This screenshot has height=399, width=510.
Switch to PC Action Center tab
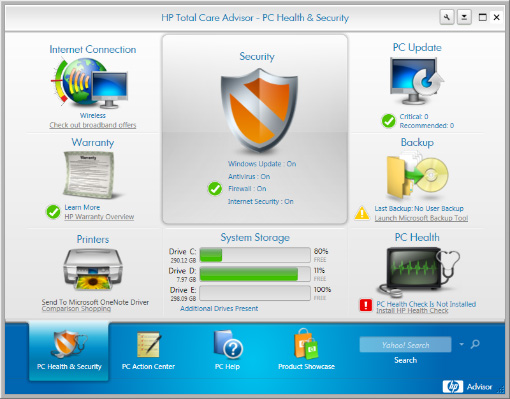[148, 351]
